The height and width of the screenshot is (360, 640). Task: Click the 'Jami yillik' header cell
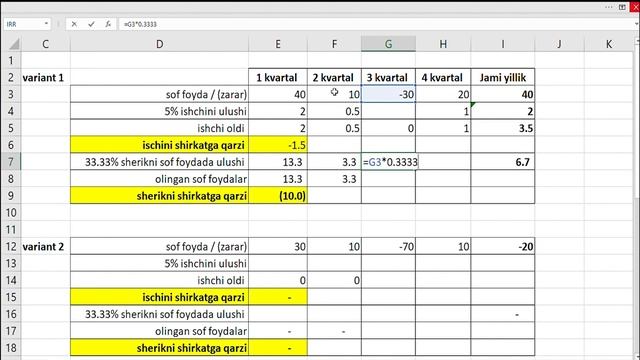pyautogui.click(x=502, y=78)
